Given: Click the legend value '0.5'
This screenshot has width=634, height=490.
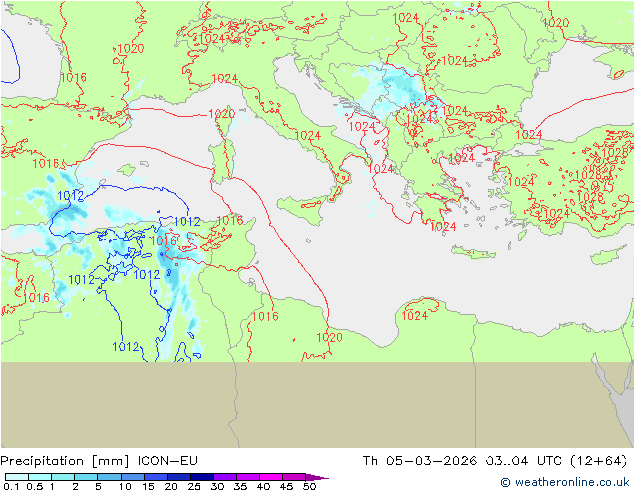Looking at the screenshot, I should coord(34,486).
